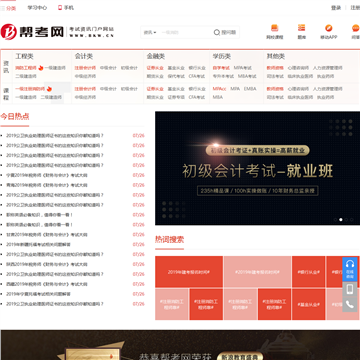Click the search text input field
Viewport: 360px width, 360px height.
pyautogui.click(x=186, y=32)
